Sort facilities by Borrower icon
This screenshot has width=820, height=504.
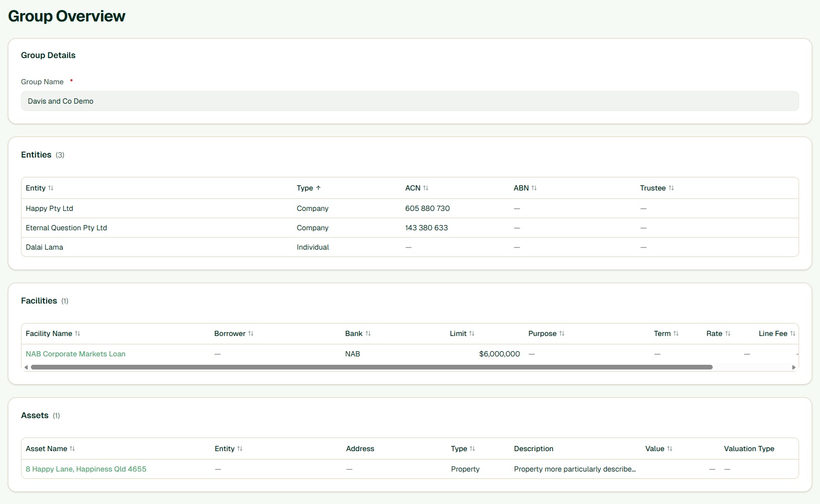click(251, 333)
